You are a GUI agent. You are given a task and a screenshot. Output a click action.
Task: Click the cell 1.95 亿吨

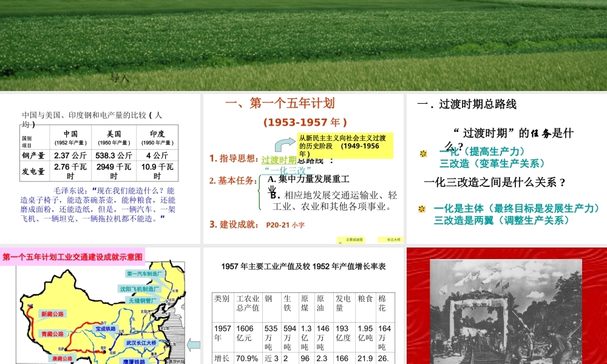tap(366, 337)
